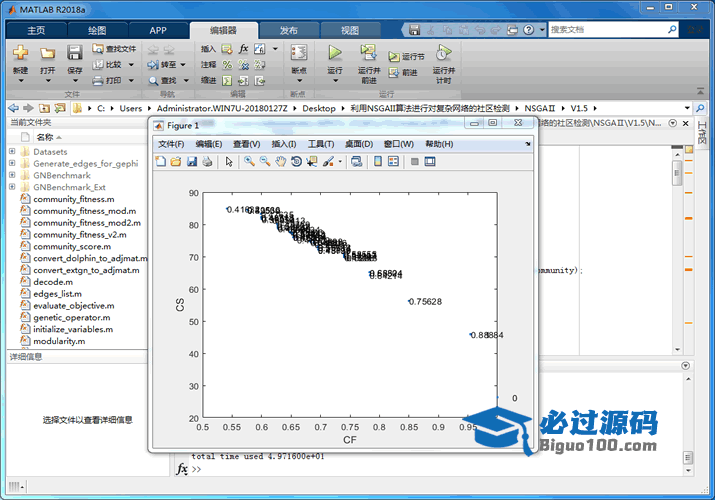Screen dimensions: 715x500
Task: Select Rotate 3D tool in Figure 1
Action: click(x=296, y=161)
